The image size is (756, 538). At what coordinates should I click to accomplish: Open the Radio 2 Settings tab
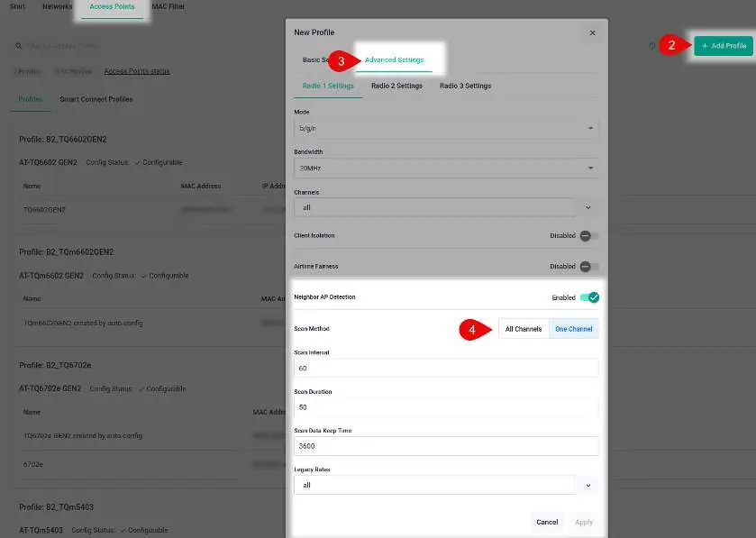pyautogui.click(x=396, y=86)
